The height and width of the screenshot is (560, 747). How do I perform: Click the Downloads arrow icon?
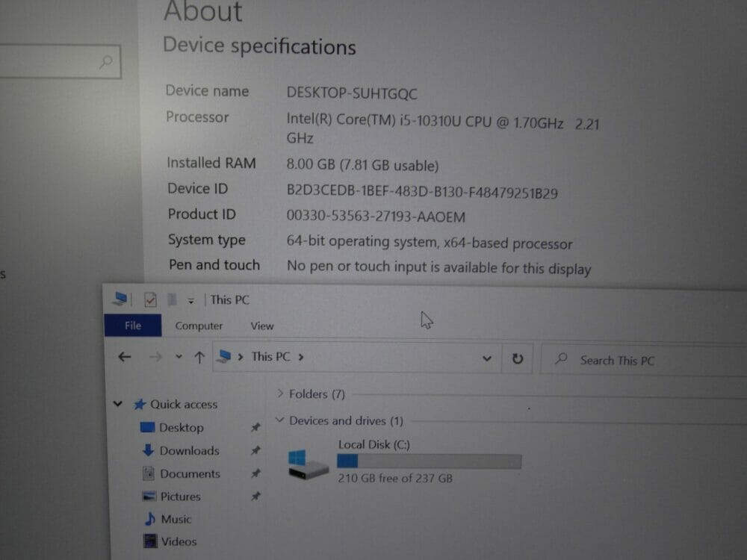(148, 450)
